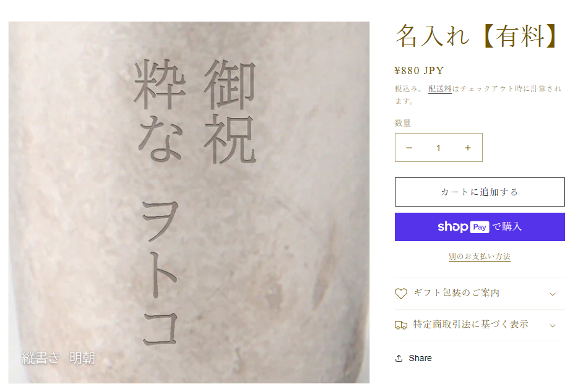
Task: Open the 別のお支払い方法 link
Action: [479, 257]
